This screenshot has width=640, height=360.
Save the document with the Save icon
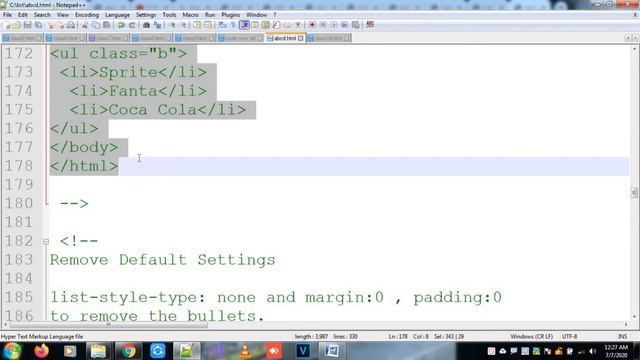coord(27,25)
